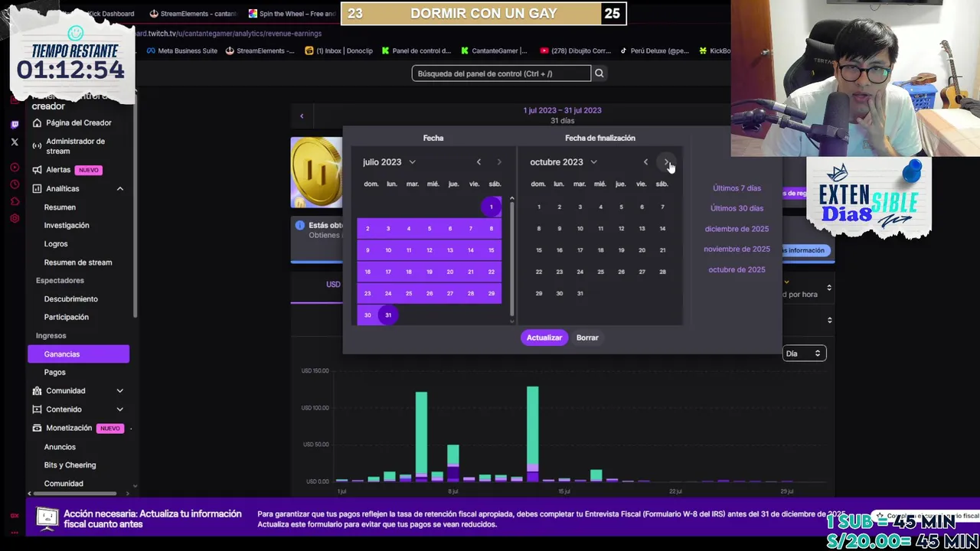This screenshot has width=980, height=551.
Task: Open the Dibujito Corr YouTube bookmark
Action: pyautogui.click(x=575, y=51)
